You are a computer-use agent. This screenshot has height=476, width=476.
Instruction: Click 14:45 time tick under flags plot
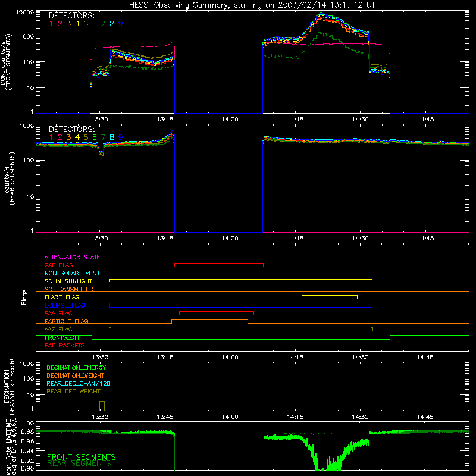click(425, 358)
